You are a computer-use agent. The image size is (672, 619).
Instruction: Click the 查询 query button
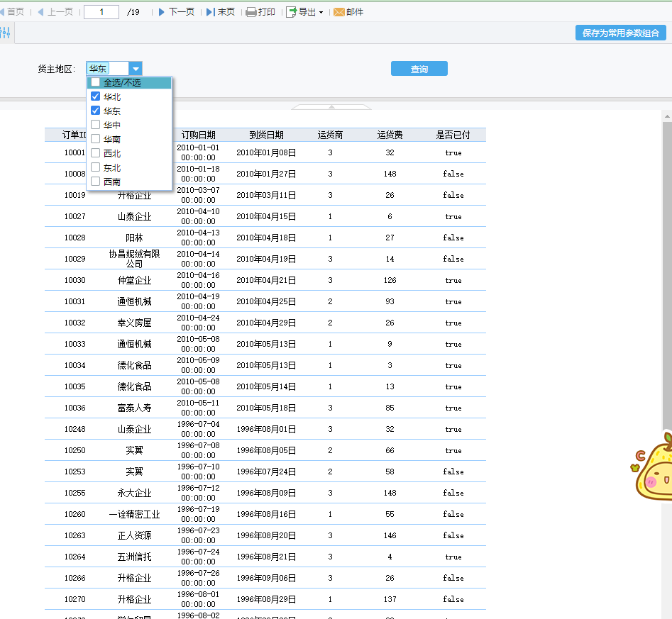(419, 69)
